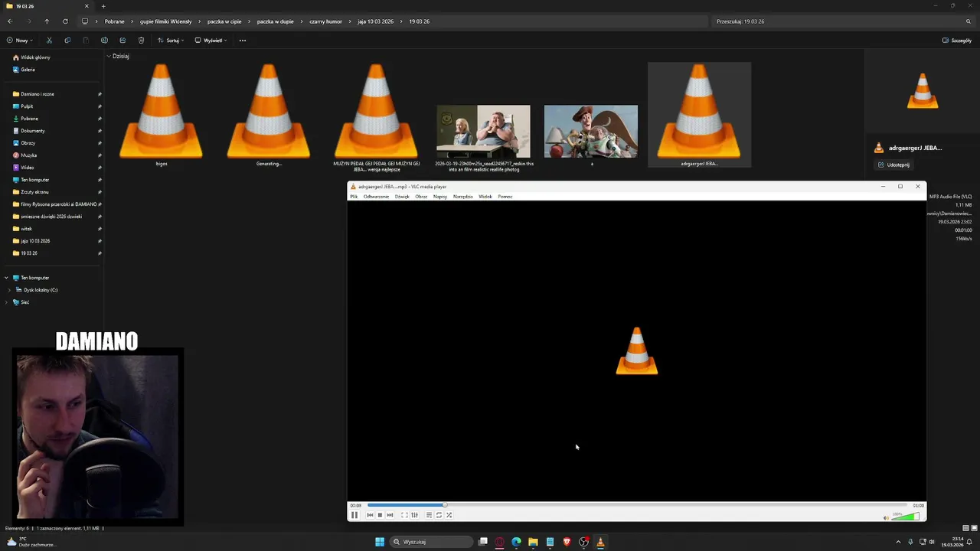Click the Copy icon in Explorer toolbar
The width and height of the screenshot is (980, 551).
click(67, 41)
